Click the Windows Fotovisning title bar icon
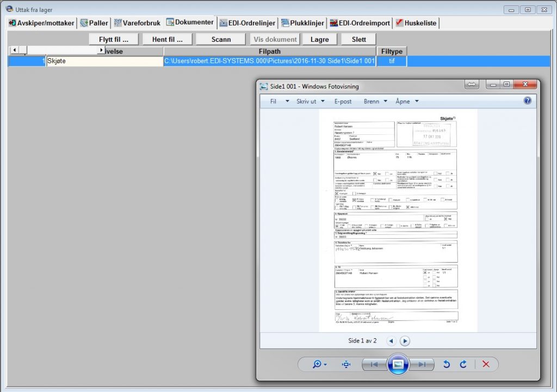 (x=264, y=86)
